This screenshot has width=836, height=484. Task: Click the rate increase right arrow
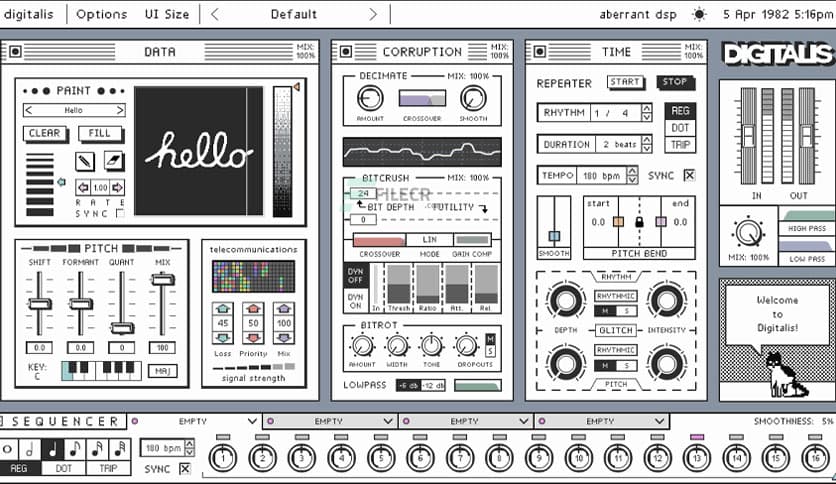[117, 187]
